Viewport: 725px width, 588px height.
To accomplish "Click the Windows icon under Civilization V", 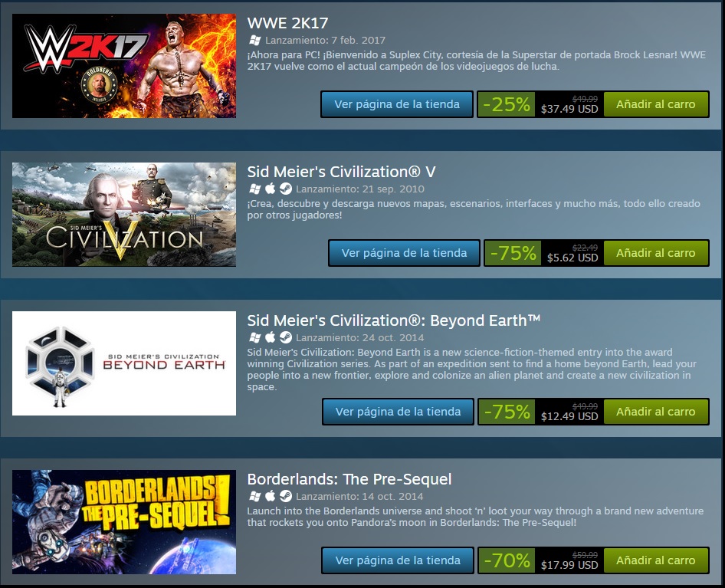I will (254, 189).
